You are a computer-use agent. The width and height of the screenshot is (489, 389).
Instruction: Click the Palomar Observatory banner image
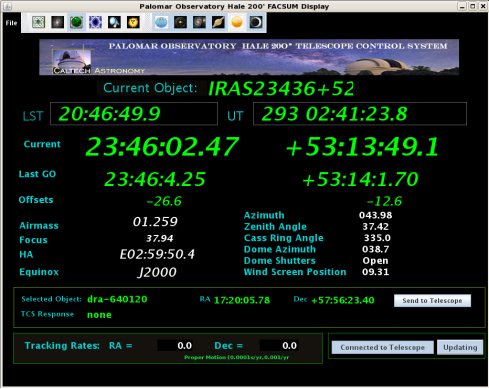pyautogui.click(x=249, y=57)
